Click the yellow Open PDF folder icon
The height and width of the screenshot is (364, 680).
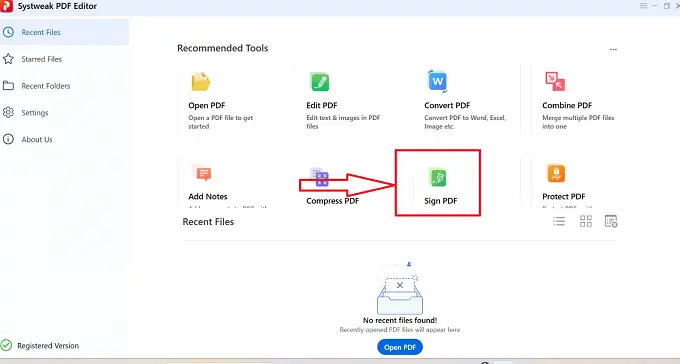201,82
